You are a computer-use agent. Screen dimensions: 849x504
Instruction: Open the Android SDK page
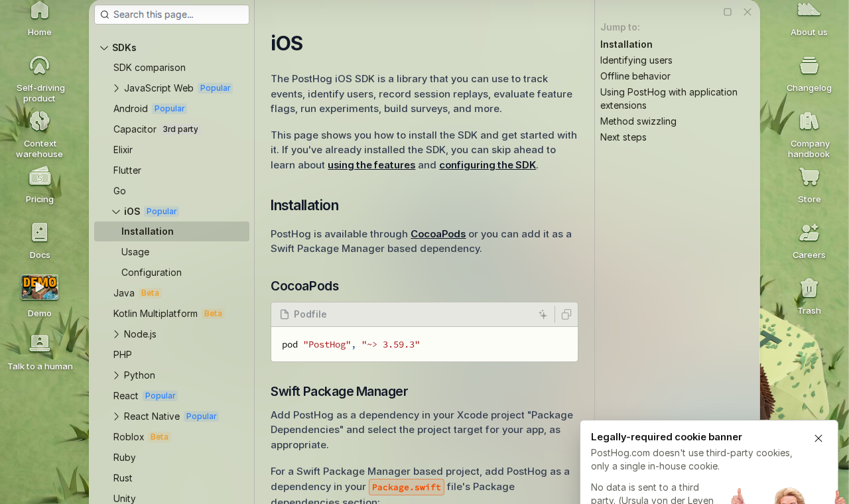[x=131, y=109]
